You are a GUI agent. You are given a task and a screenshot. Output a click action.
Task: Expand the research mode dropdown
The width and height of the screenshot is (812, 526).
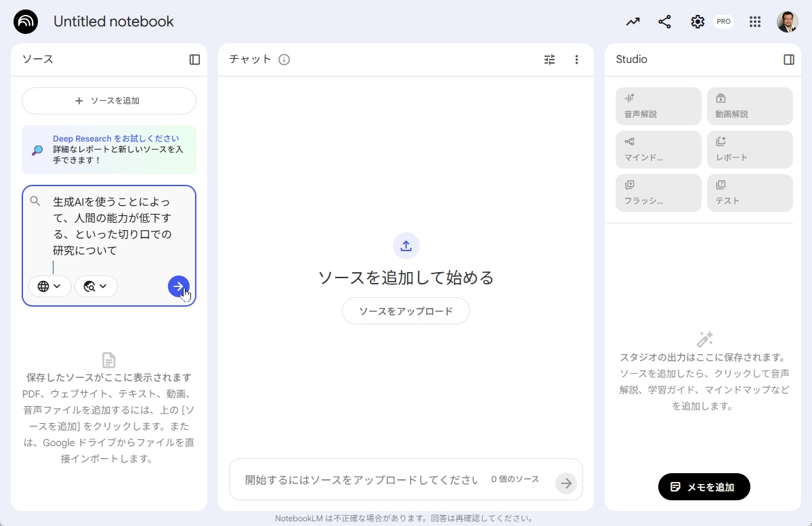click(x=95, y=286)
